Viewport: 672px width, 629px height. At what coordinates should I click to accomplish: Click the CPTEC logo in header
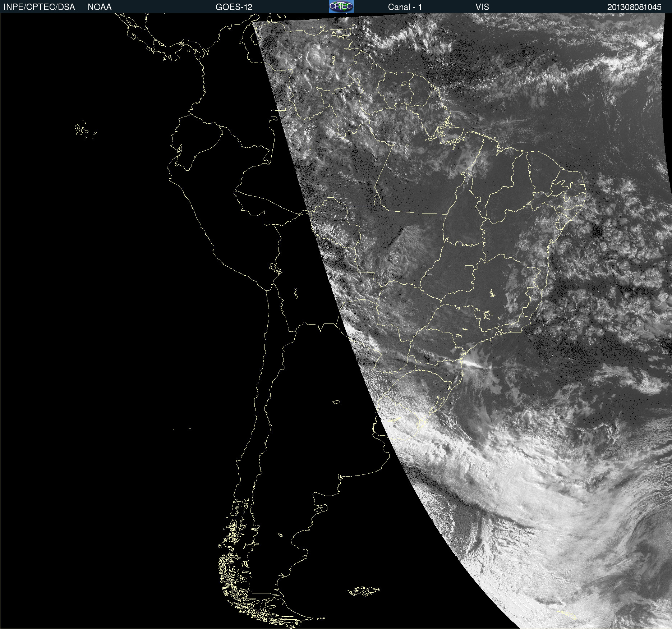point(341,6)
